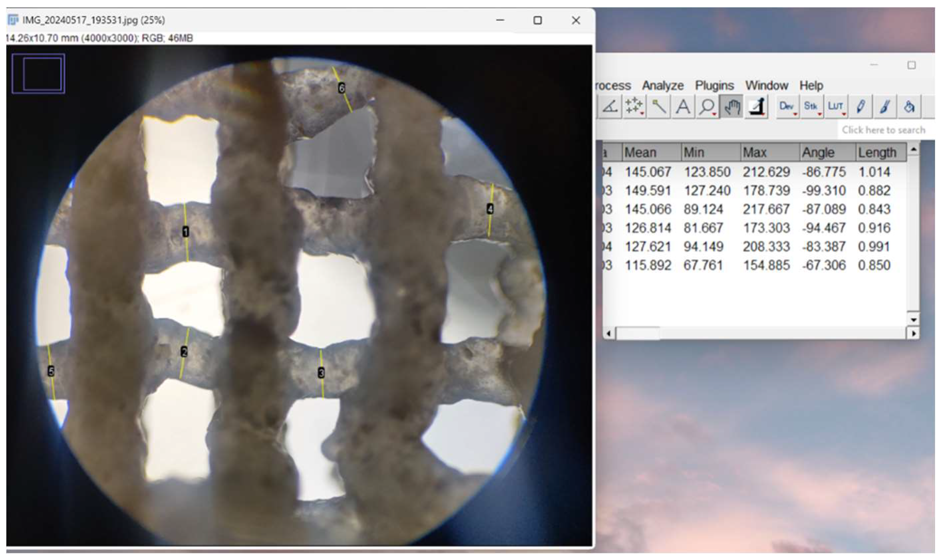Viewport: 940px width, 560px height.
Task: Select the Flood fill bucket tool
Action: tap(909, 107)
